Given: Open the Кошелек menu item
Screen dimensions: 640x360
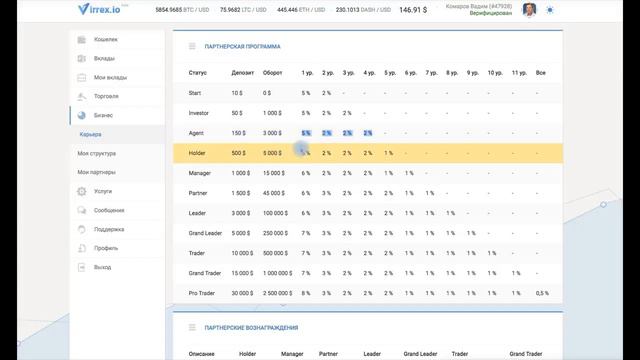Looking at the screenshot, I should click(x=106, y=40).
